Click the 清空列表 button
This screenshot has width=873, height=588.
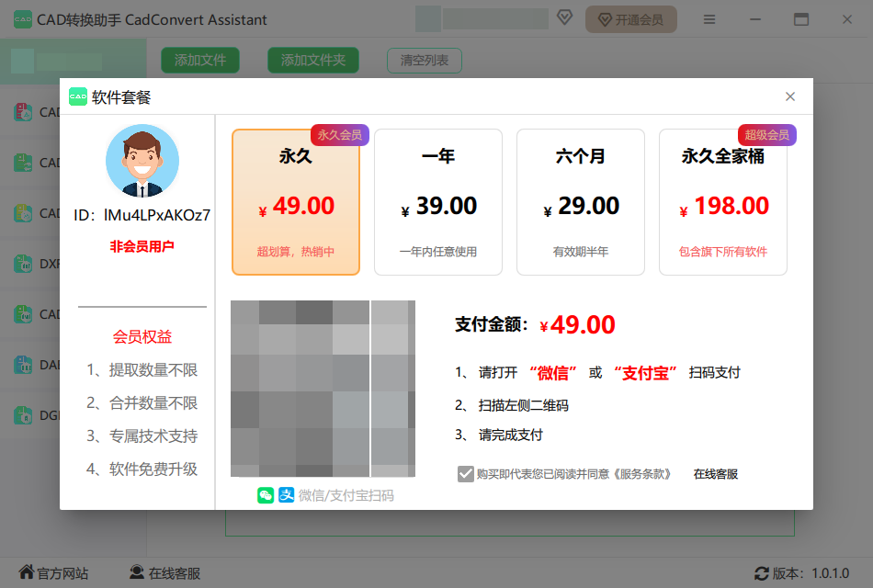425,61
